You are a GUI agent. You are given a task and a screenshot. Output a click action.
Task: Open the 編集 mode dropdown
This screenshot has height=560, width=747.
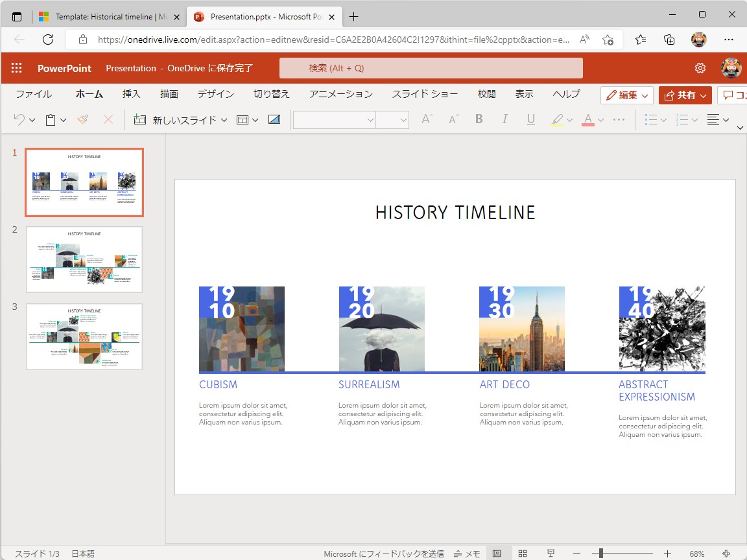pyautogui.click(x=646, y=94)
